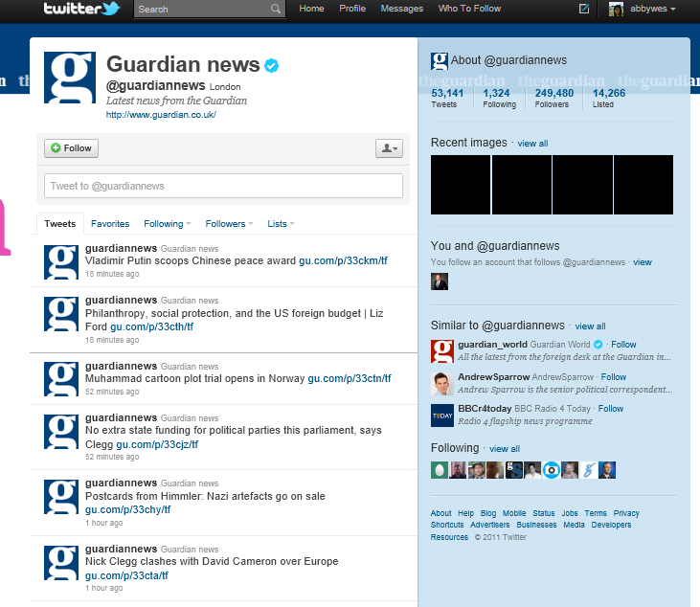
Task: Click 18 minutes ago under Putin tweet
Action: click(x=112, y=274)
